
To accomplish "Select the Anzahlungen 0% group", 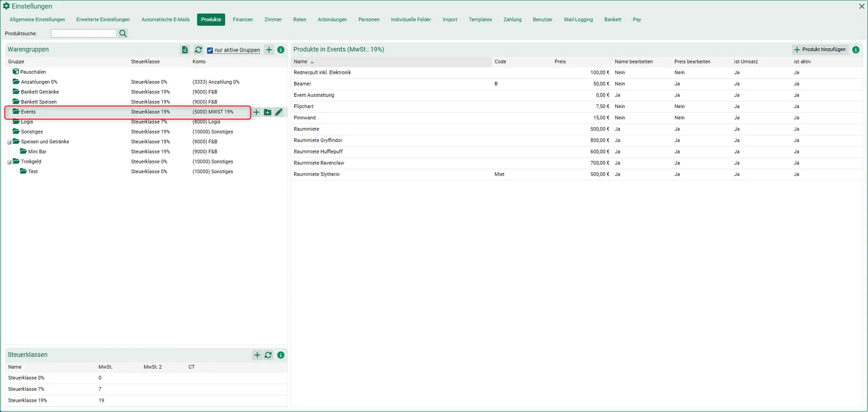I will [146, 82].
